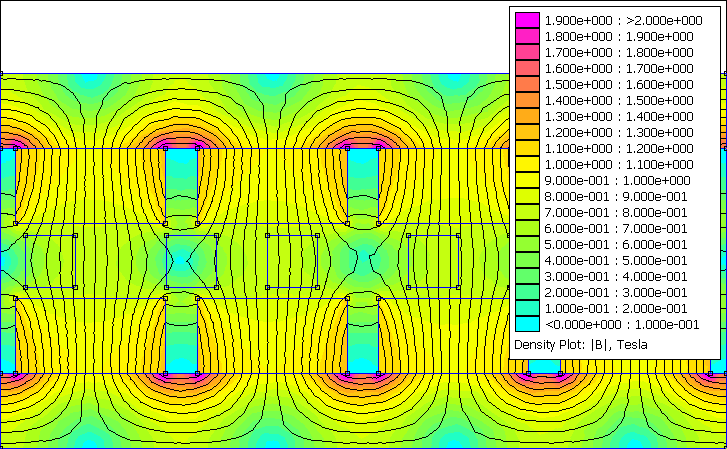This screenshot has width=727, height=449.
Task: Click the swatch beside 6.000e-001 : 7.000e-001
Action: 527,228
